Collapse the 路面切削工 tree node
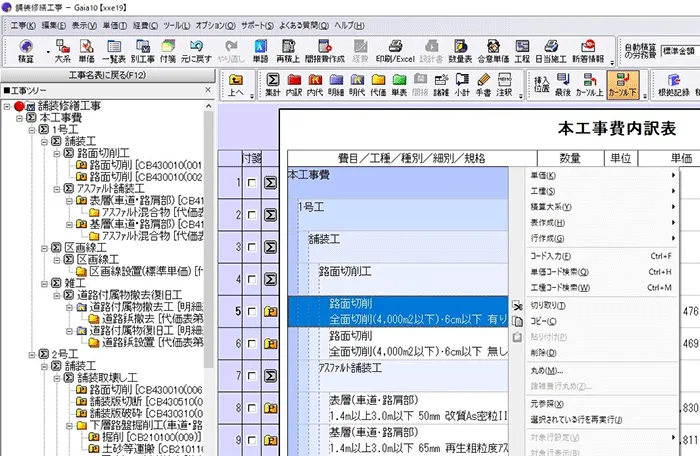Image resolution: width=700 pixels, height=456 pixels. tap(57, 154)
